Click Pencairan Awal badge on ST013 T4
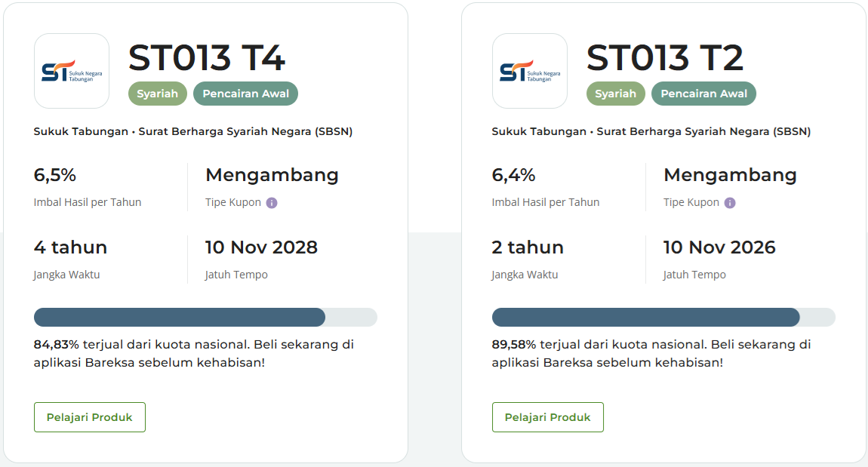This screenshot has height=467, width=868. pyautogui.click(x=246, y=94)
